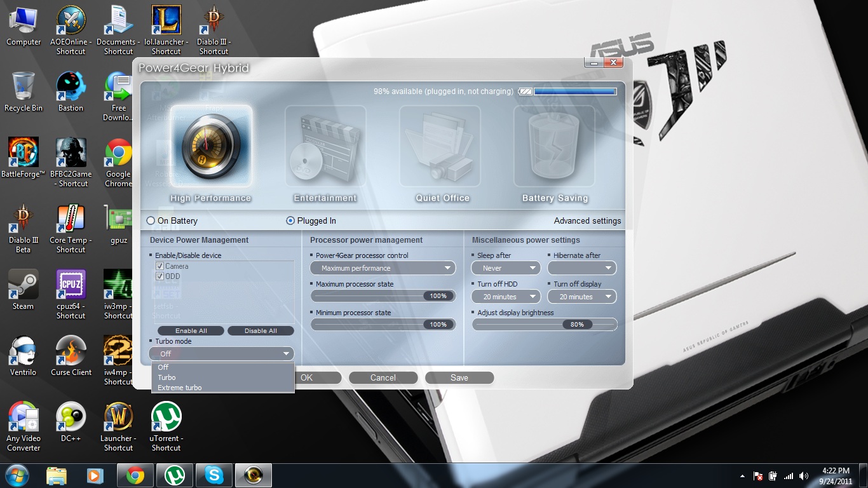Open the WoW Launcher shortcut icon
Image resolution: width=868 pixels, height=488 pixels.
[x=119, y=426]
